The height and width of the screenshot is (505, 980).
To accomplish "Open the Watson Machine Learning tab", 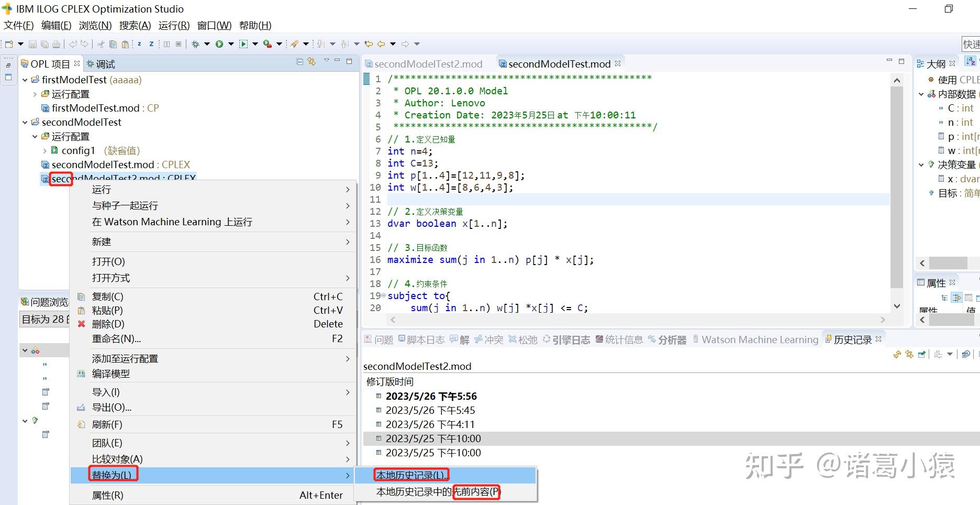I will (x=755, y=339).
